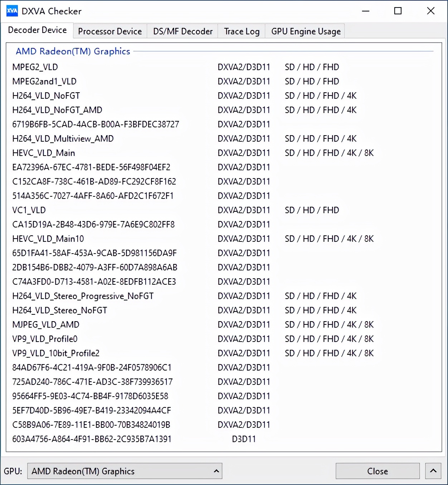Switch to the Trace Log tab
The width and height of the screenshot is (448, 485).
coord(242,31)
